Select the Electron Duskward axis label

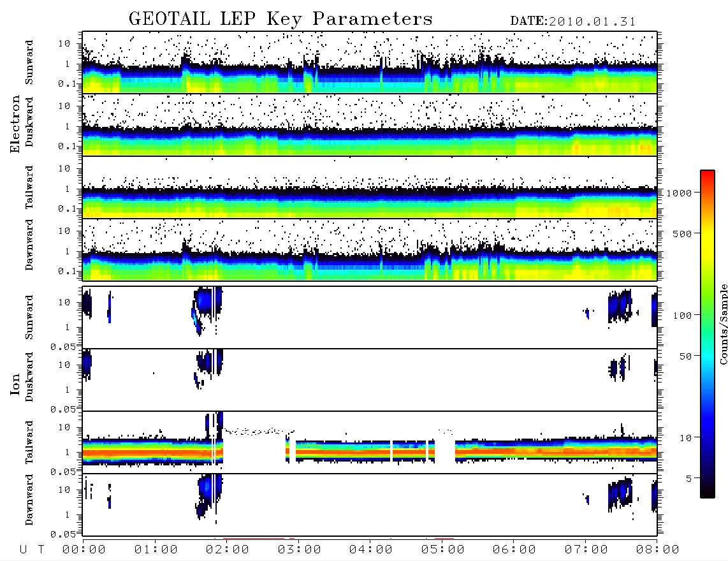(29, 122)
